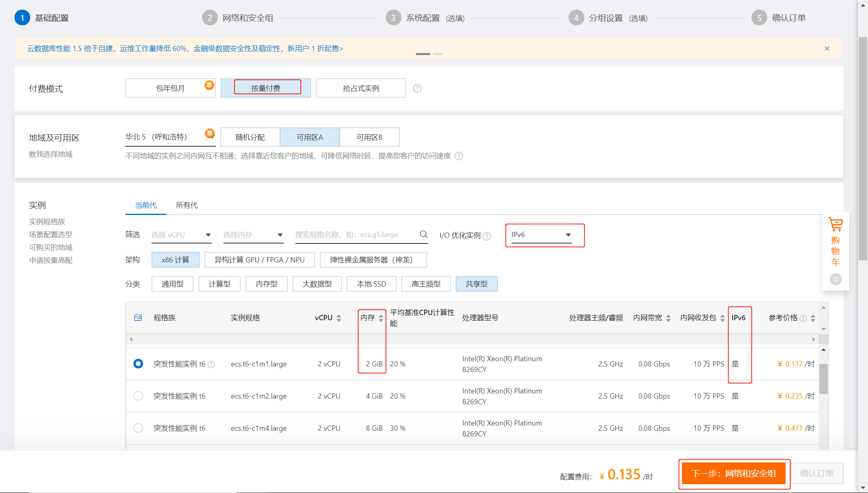Click help icon beside I/O 优化实例
Viewport: 868px width, 493px height.
click(487, 236)
